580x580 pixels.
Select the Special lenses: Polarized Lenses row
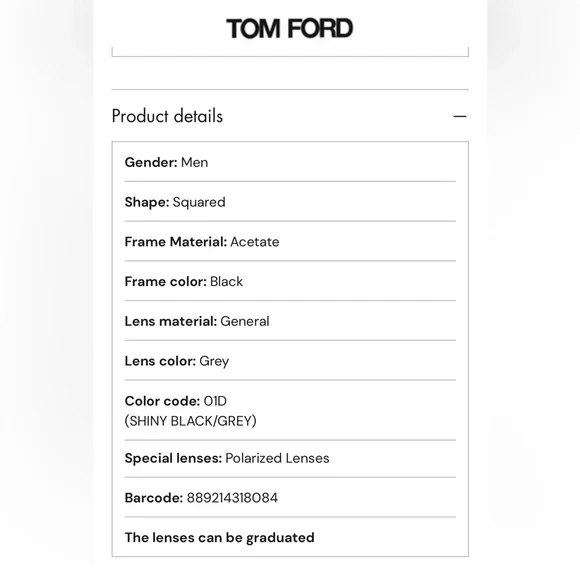[290, 458]
